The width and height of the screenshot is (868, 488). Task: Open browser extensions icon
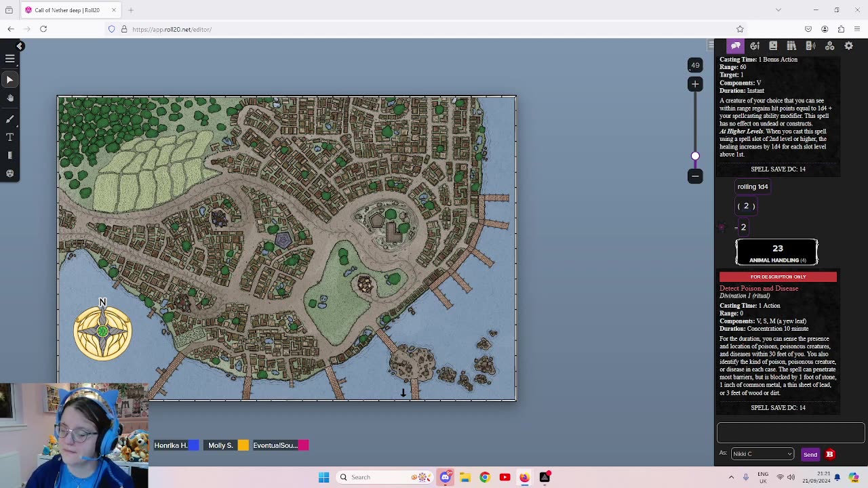[841, 29]
